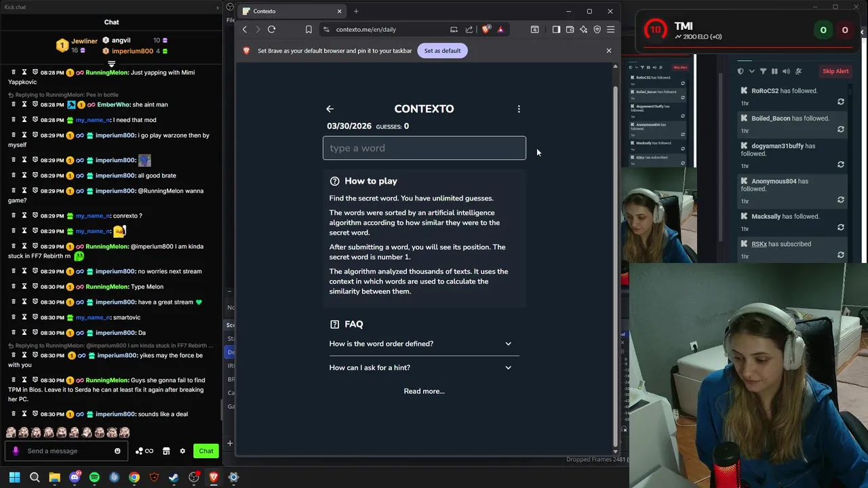Viewport: 868px width, 488px height.
Task: Bookmark this page in Brave
Action: (x=309, y=29)
